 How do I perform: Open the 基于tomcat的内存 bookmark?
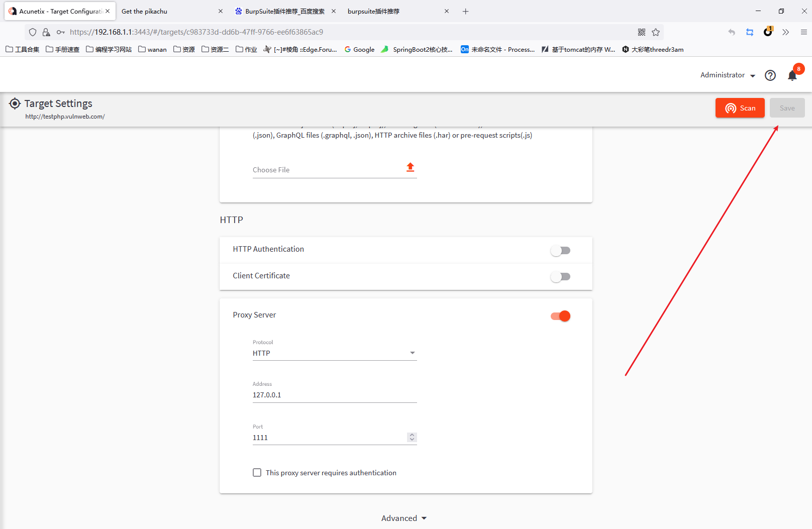click(578, 49)
